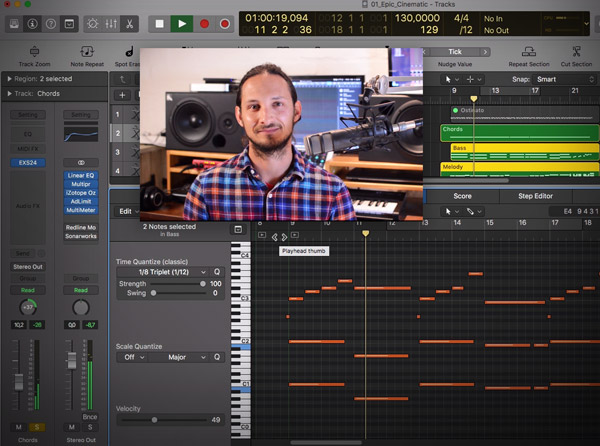Select the pencil tool in Piano Roll
Viewport: 600px width, 446px height.
(470, 211)
